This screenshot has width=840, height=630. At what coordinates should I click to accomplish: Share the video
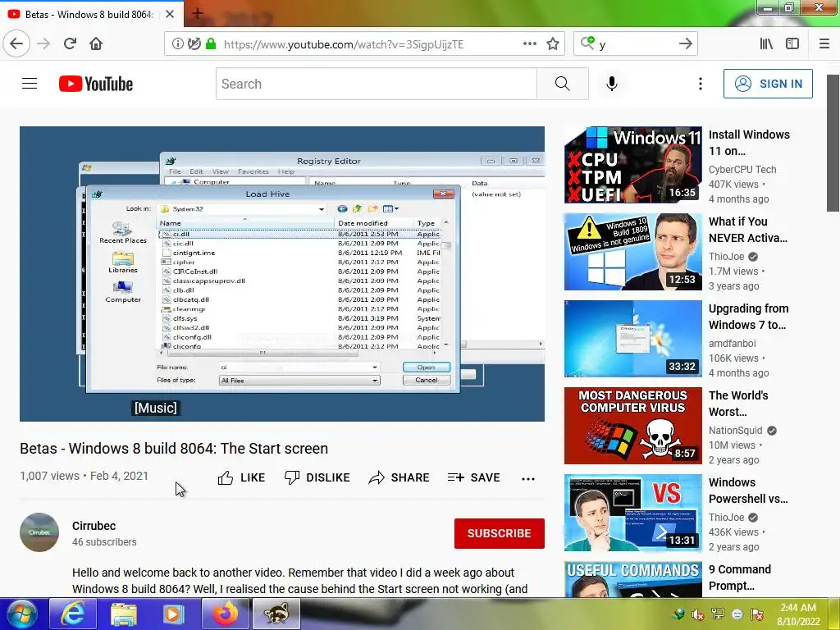[x=399, y=478]
